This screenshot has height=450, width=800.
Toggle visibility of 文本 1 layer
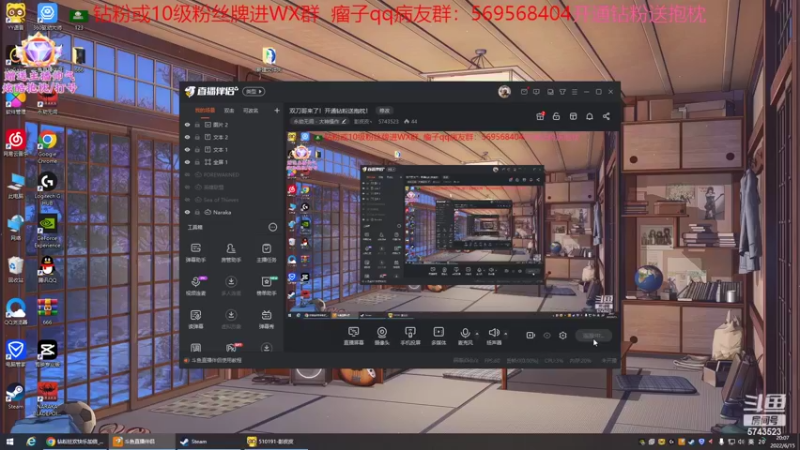pyautogui.click(x=187, y=149)
